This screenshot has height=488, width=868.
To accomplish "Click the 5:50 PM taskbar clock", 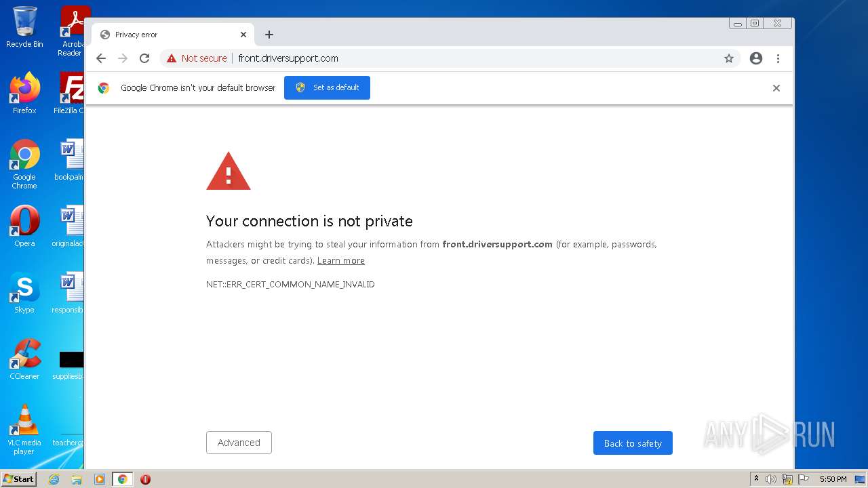I will pyautogui.click(x=833, y=479).
